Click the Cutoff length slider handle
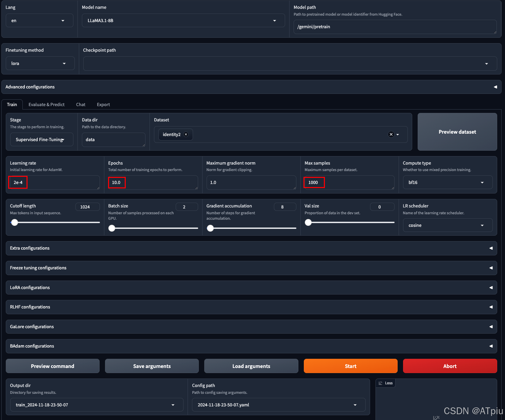505x420 pixels. point(15,222)
